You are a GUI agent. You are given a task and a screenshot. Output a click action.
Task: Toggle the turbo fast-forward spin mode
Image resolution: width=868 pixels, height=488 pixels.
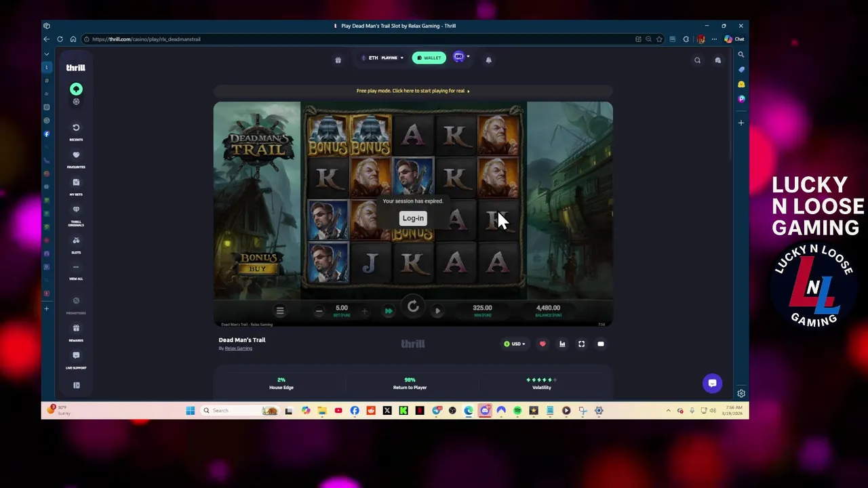(x=389, y=311)
